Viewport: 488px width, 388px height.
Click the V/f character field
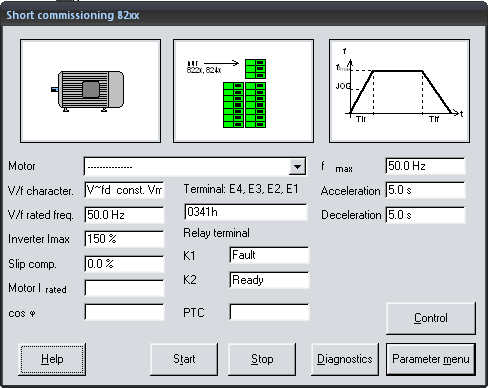click(x=124, y=190)
